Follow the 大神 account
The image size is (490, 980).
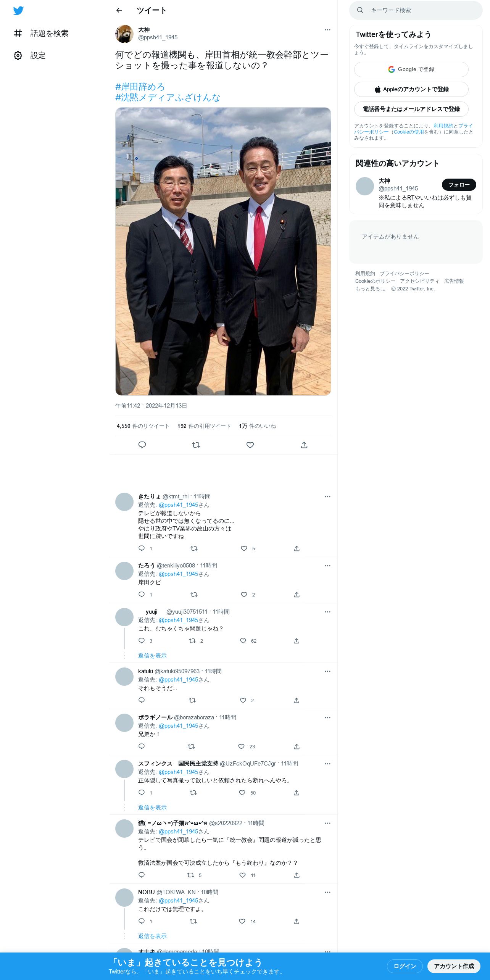(x=459, y=185)
